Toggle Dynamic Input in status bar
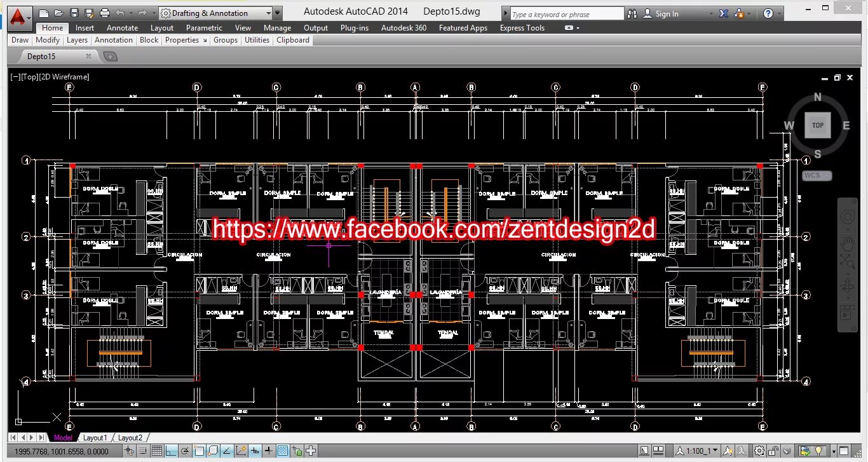 255,451
